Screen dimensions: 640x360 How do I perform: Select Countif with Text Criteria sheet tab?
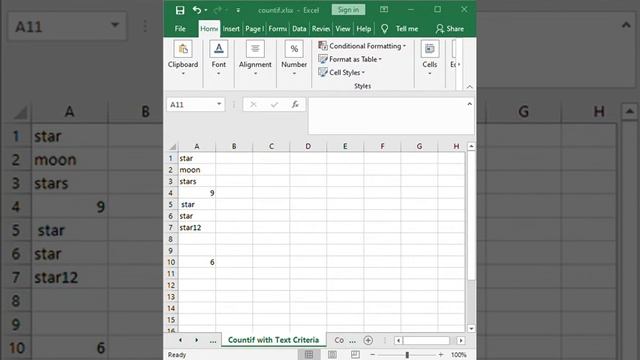273,340
